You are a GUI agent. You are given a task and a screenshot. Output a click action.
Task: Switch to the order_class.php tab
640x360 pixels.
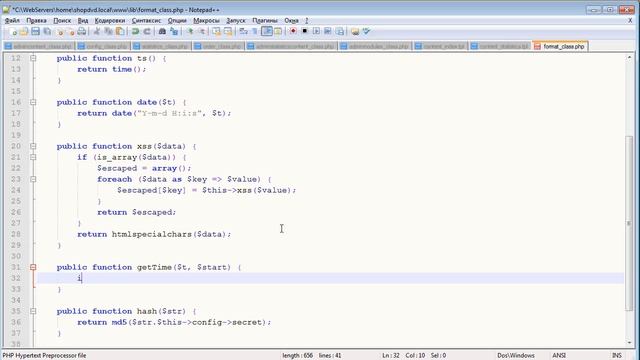tap(219, 47)
